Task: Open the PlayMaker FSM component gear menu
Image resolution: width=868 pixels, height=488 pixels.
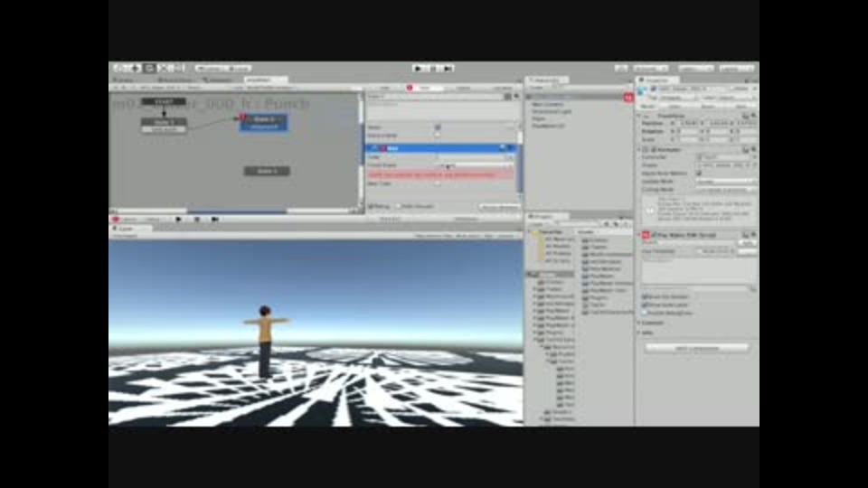Action: click(x=753, y=235)
